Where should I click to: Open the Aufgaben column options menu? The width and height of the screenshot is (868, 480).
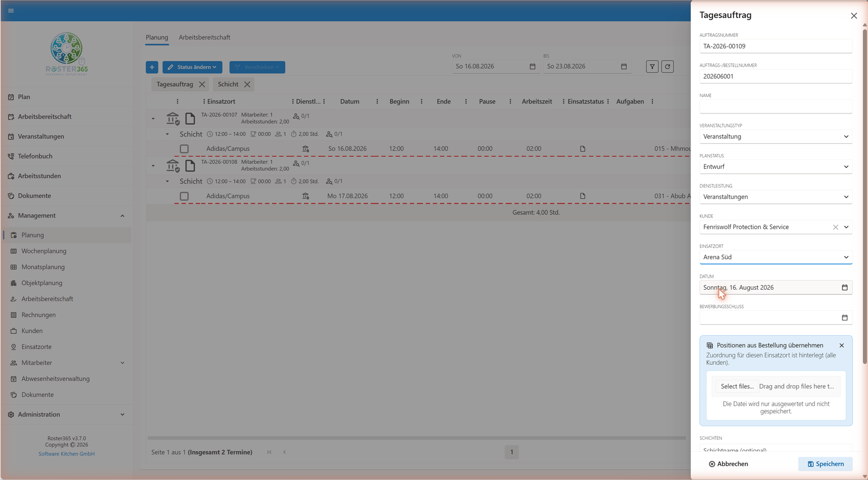(x=652, y=101)
